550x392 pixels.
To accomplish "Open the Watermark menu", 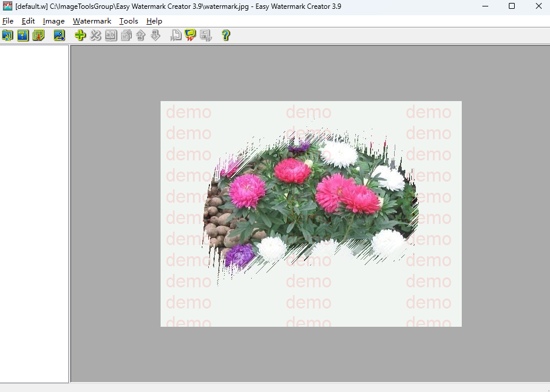I will [92, 21].
